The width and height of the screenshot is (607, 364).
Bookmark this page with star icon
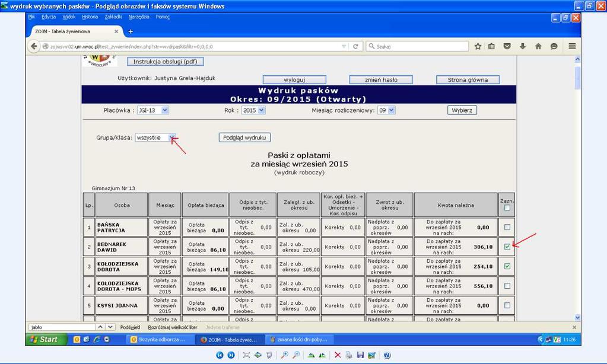coord(478,46)
